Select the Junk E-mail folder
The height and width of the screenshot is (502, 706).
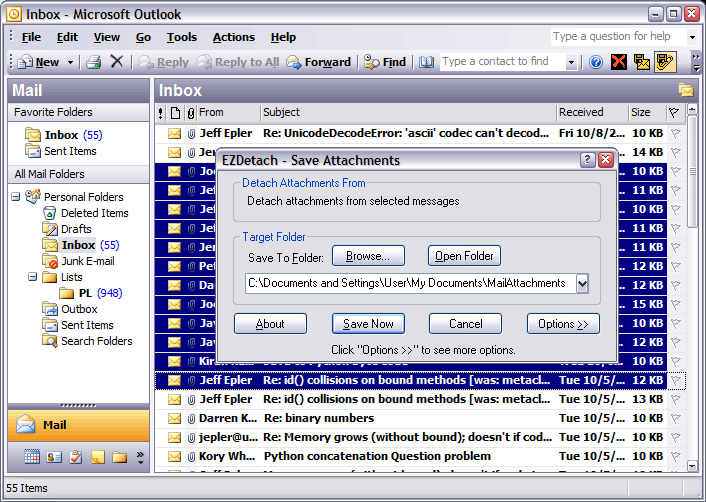78,261
